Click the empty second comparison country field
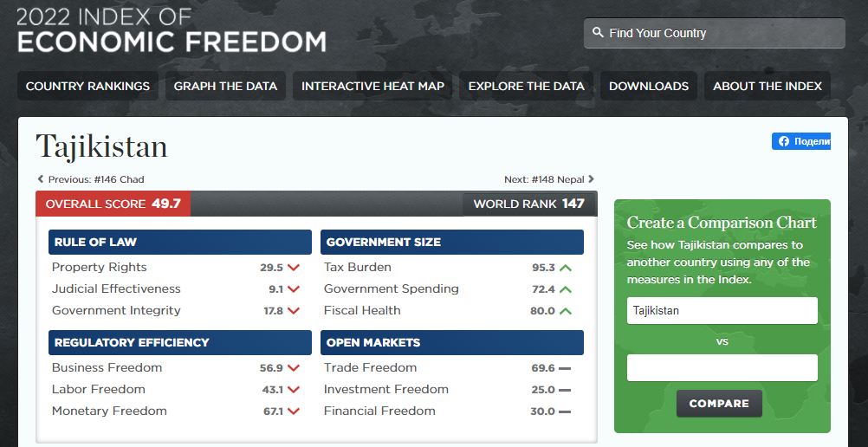 click(722, 367)
